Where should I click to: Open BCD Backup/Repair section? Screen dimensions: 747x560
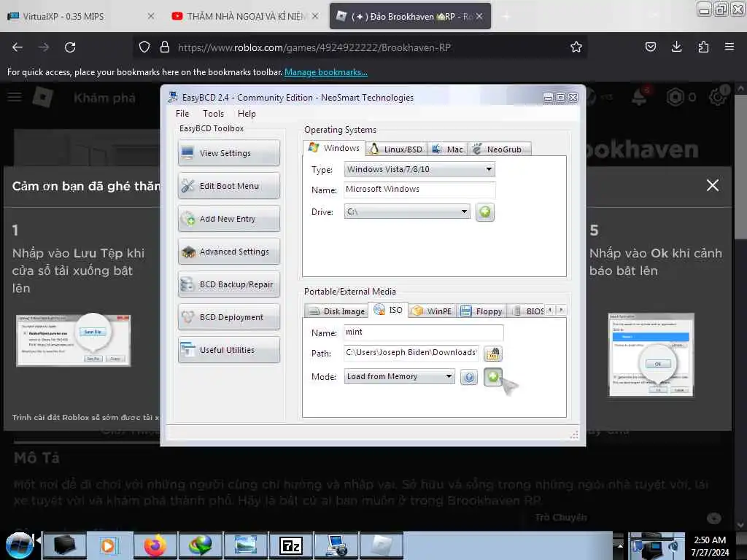228,285
